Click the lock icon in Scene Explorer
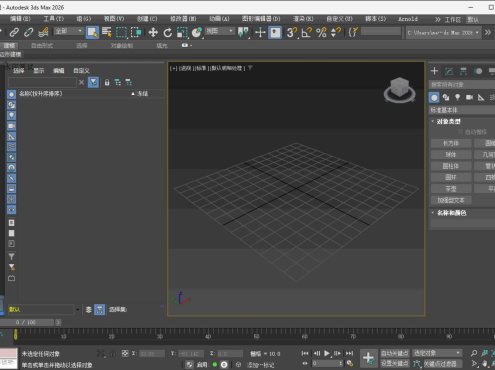The height and width of the screenshot is (370, 495). pos(107,82)
